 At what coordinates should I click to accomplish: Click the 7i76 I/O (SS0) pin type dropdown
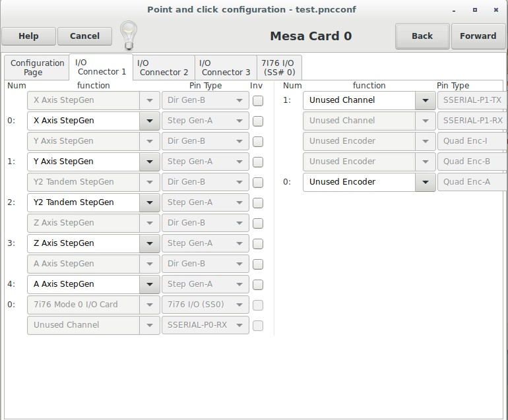pos(205,305)
